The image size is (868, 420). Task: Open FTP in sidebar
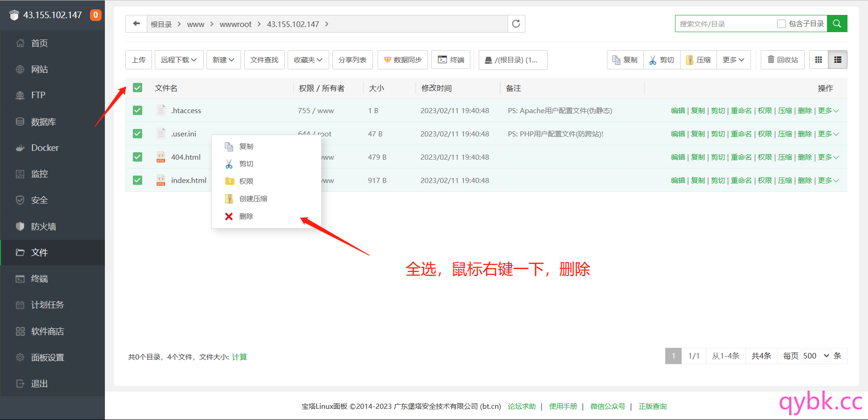pos(52,95)
